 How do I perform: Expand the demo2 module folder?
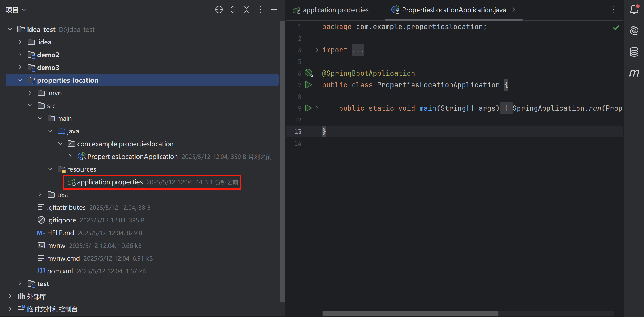click(20, 55)
